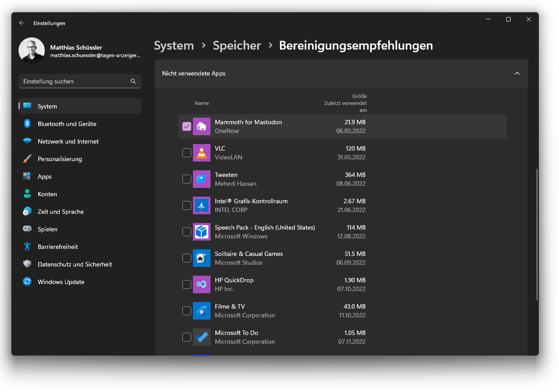Click the Speech Pack package icon

pos(202,232)
